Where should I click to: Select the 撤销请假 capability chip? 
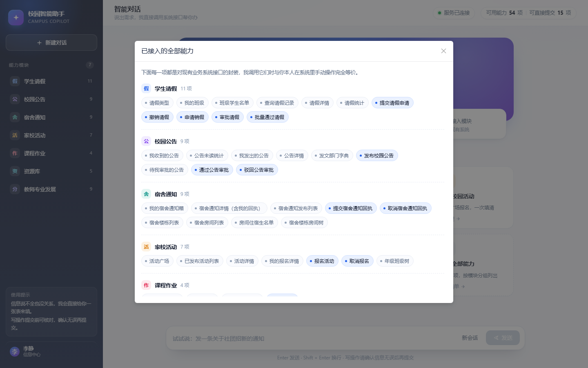coord(158,117)
